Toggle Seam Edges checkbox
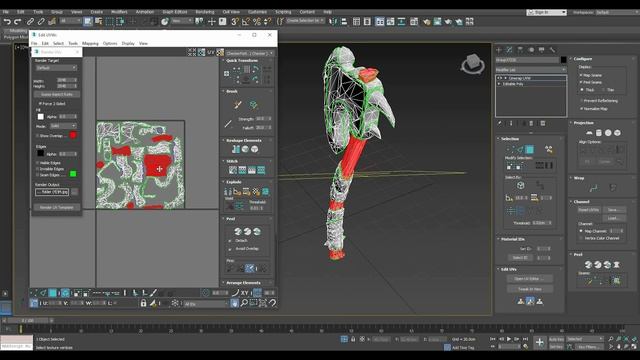The width and height of the screenshot is (640, 360). pyautogui.click(x=38, y=175)
